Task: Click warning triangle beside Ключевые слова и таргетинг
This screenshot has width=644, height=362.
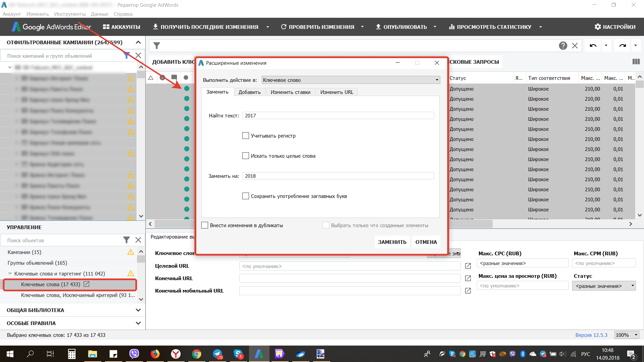Action: tap(131, 273)
